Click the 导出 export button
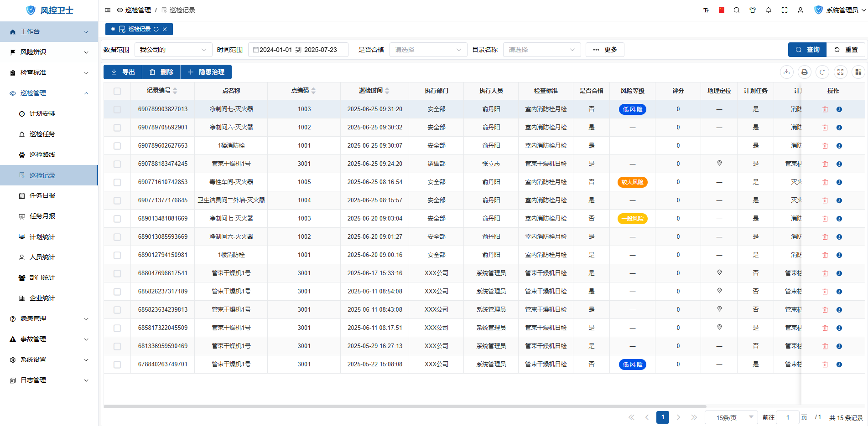868x426 pixels. [123, 72]
